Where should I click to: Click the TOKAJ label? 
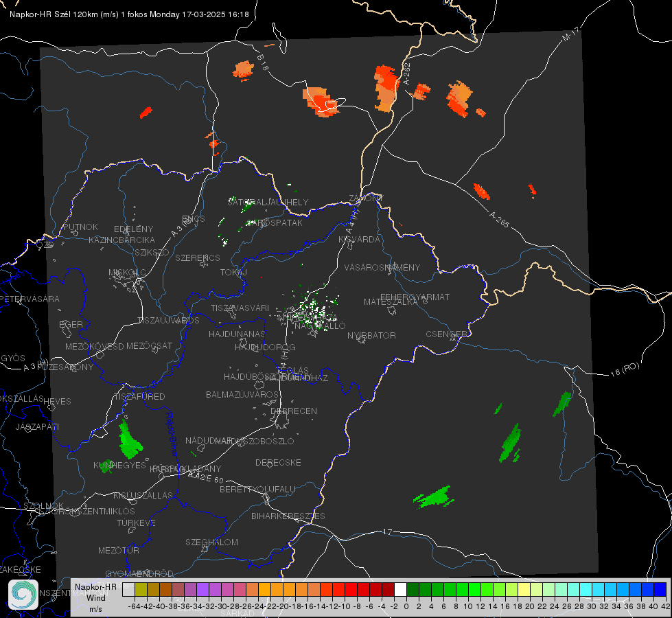click(233, 273)
